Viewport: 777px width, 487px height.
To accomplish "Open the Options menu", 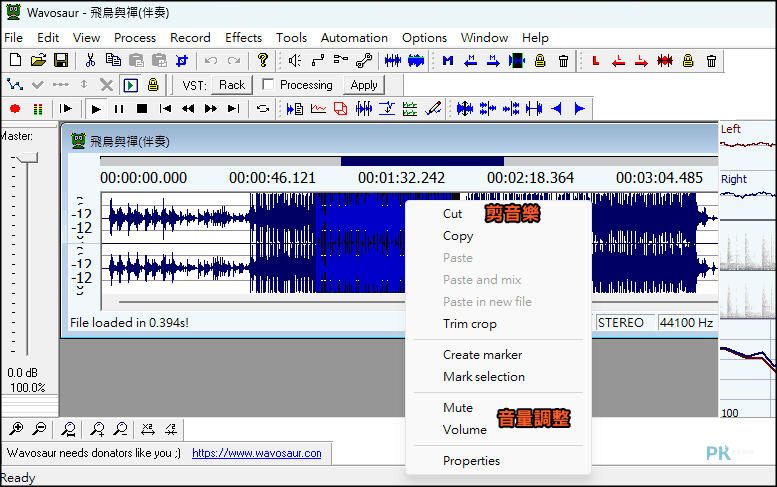I will 424,38.
